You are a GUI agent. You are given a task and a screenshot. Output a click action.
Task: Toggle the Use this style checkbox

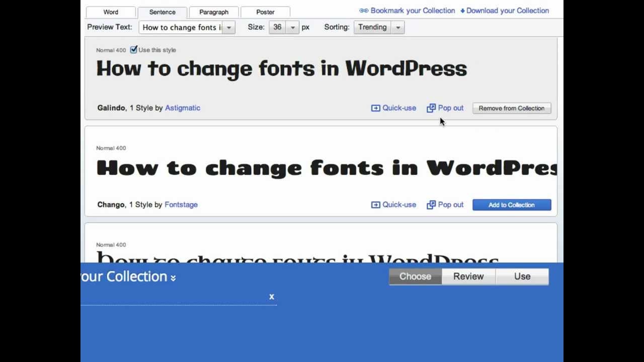[133, 50]
